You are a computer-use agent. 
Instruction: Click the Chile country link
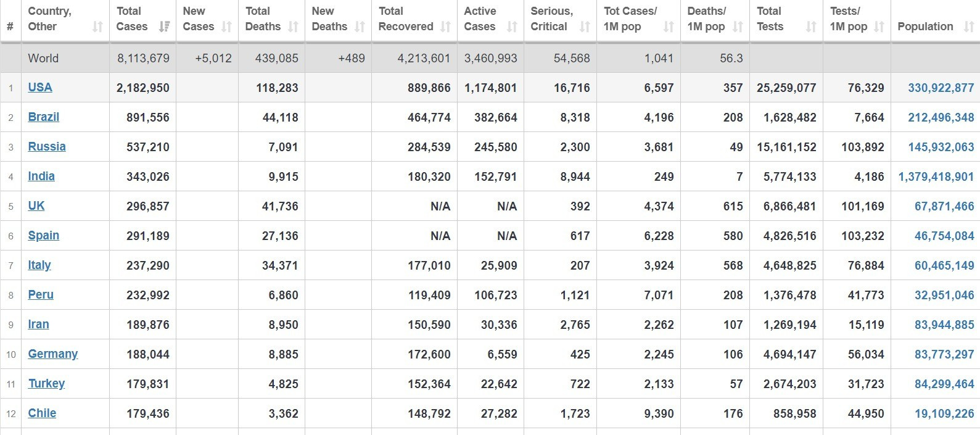tap(42, 413)
